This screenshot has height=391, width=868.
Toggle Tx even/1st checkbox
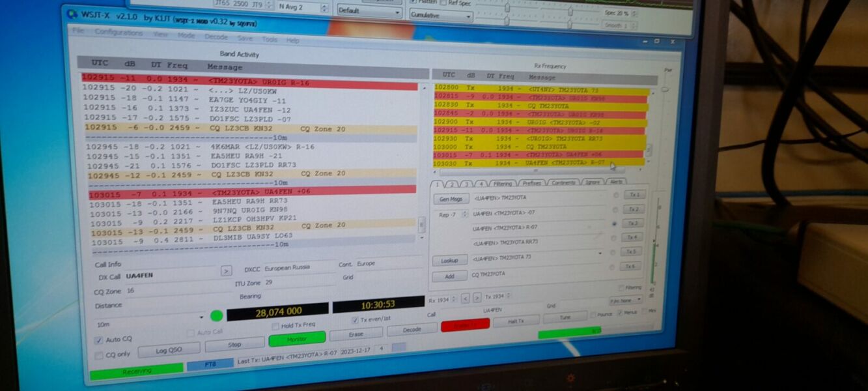[x=355, y=321]
